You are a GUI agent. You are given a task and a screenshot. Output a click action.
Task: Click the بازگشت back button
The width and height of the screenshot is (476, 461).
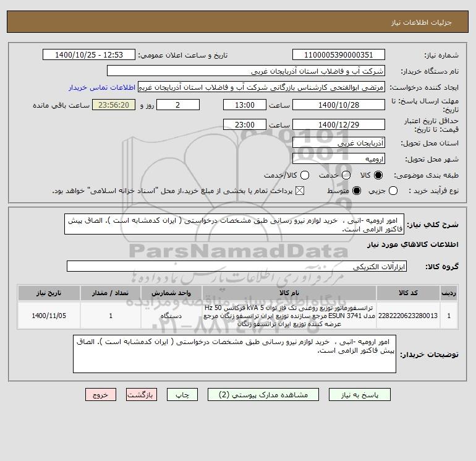[142, 394]
